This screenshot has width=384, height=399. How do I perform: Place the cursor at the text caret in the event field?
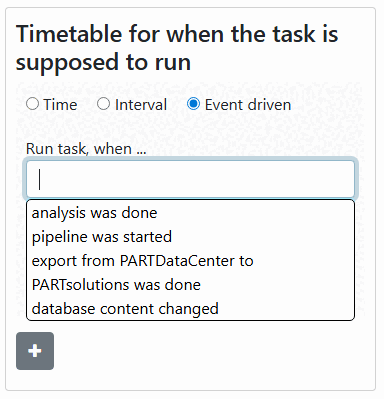pos(39,179)
